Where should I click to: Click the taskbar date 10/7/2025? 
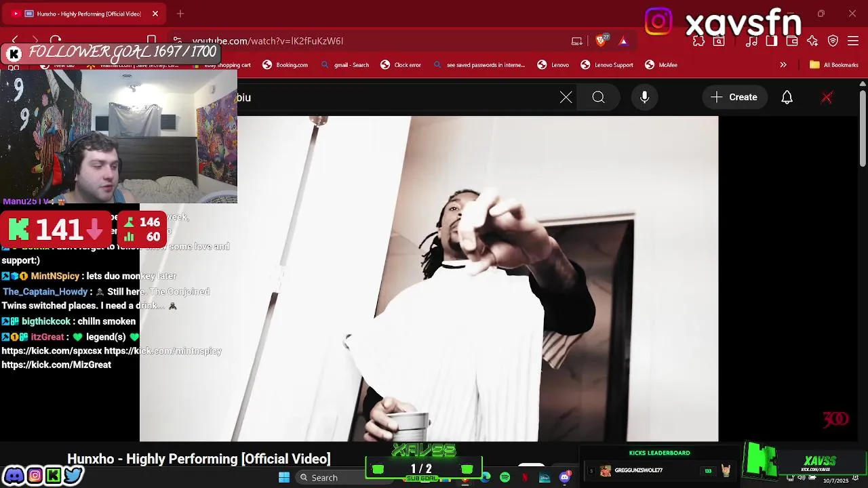(836, 481)
